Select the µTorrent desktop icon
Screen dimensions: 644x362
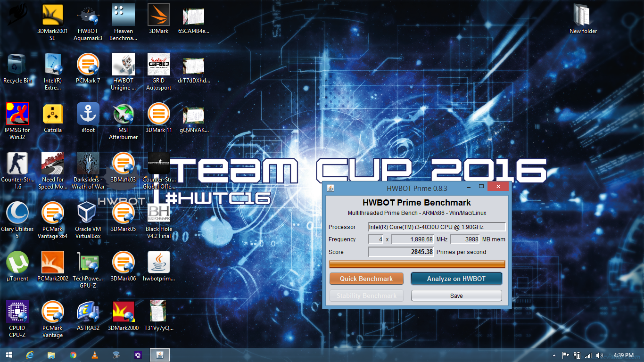[17, 266]
